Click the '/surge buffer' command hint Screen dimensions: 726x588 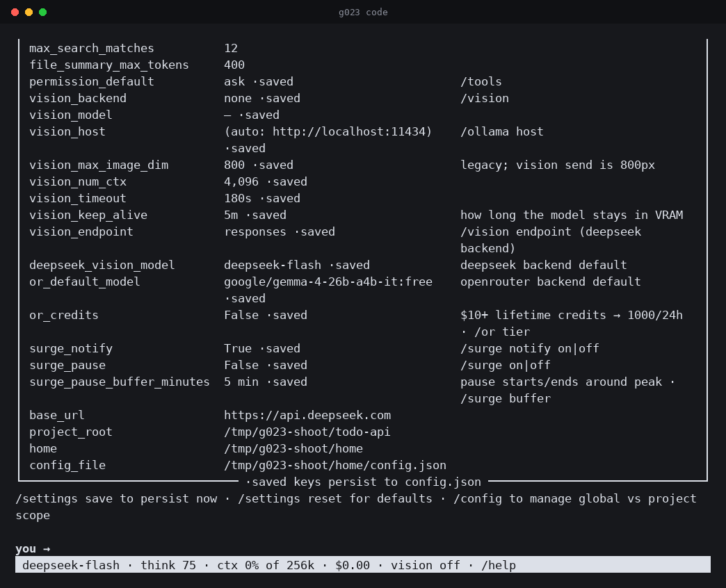(505, 398)
